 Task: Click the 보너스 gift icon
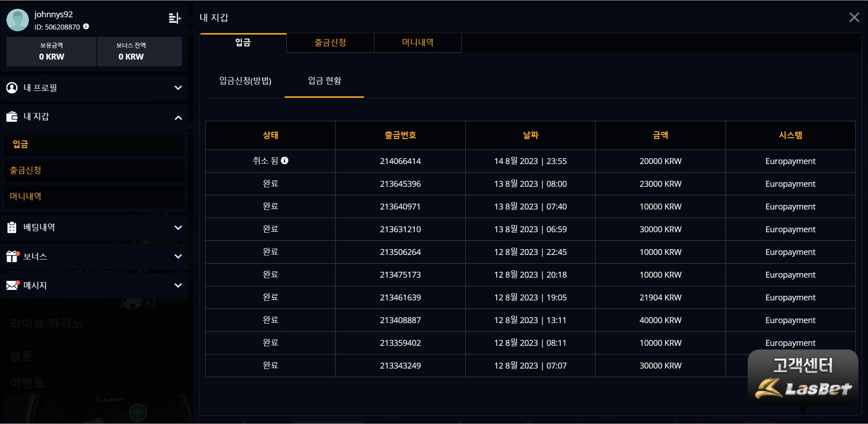tap(12, 256)
